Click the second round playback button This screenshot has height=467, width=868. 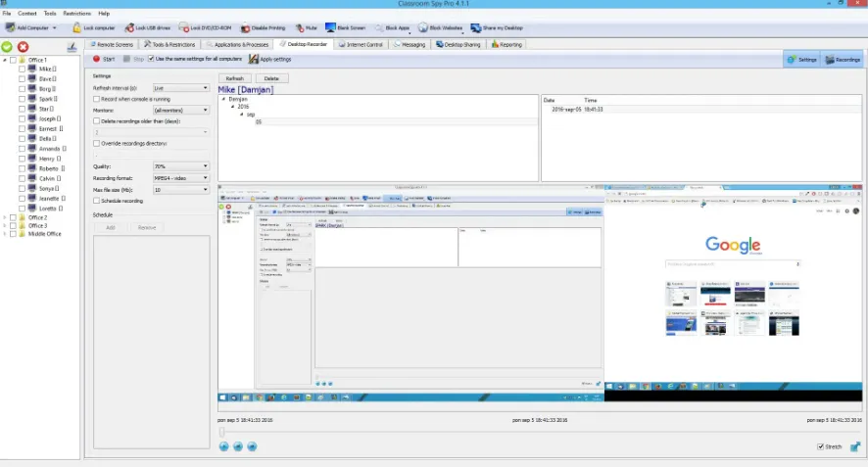click(238, 446)
